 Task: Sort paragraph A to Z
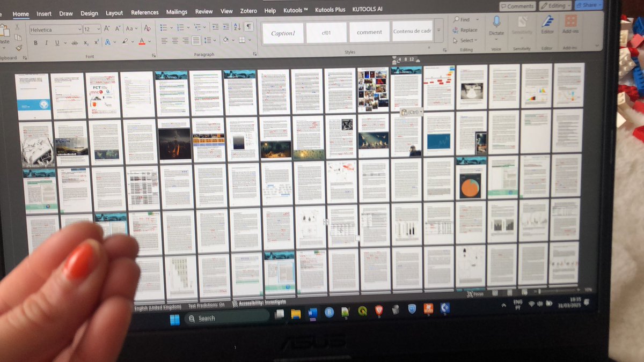(237, 27)
